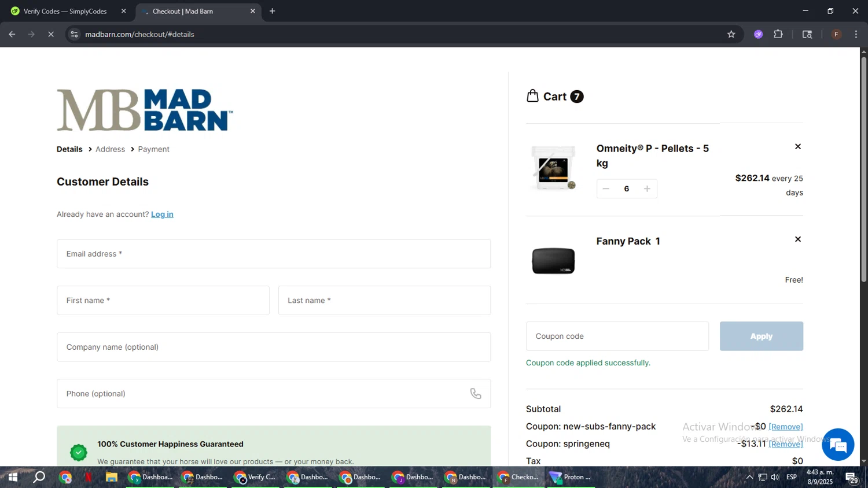The height and width of the screenshot is (488, 868).
Task: Select the Details breadcrumb step
Action: tap(69, 149)
